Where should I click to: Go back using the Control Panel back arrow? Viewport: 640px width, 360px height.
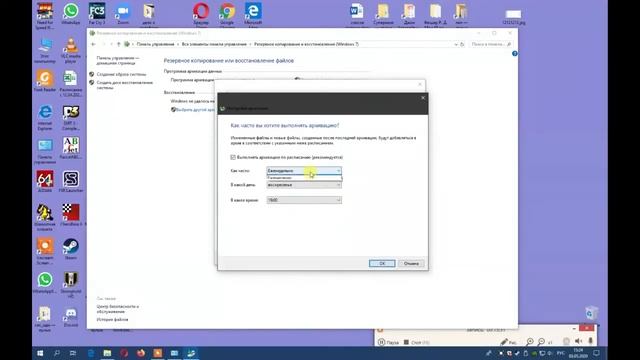pos(93,44)
